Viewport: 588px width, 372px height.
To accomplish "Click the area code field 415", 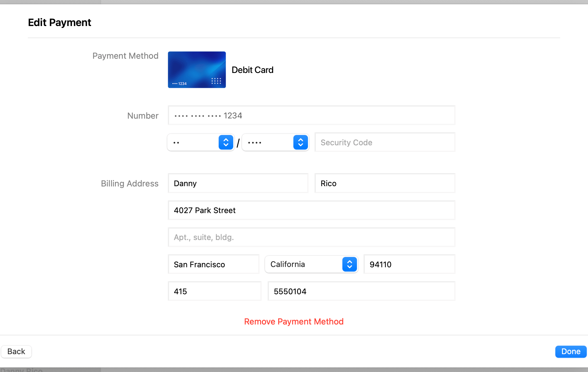I will tap(215, 291).
